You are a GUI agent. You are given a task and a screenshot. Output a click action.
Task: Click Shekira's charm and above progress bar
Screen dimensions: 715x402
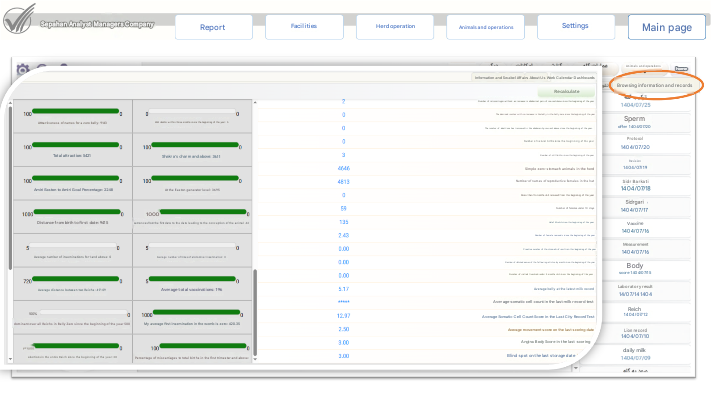(195, 145)
